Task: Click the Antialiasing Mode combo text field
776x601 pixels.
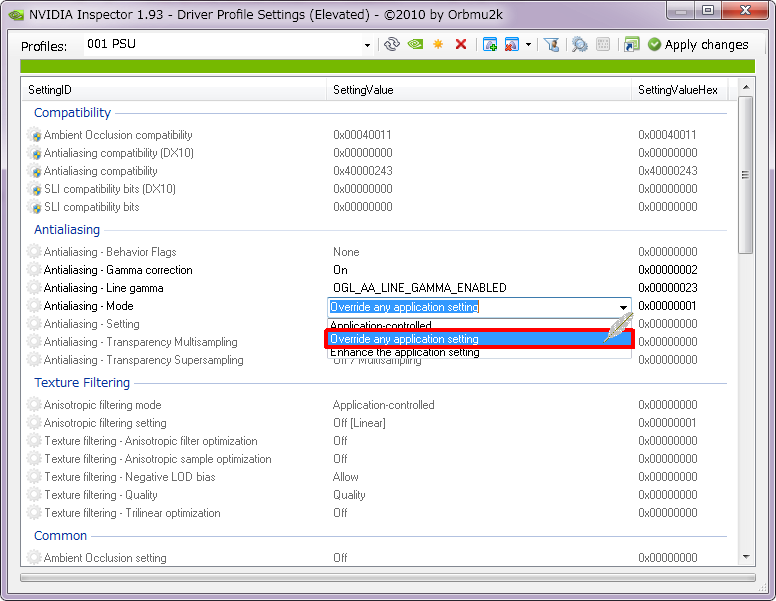Action: coord(472,307)
